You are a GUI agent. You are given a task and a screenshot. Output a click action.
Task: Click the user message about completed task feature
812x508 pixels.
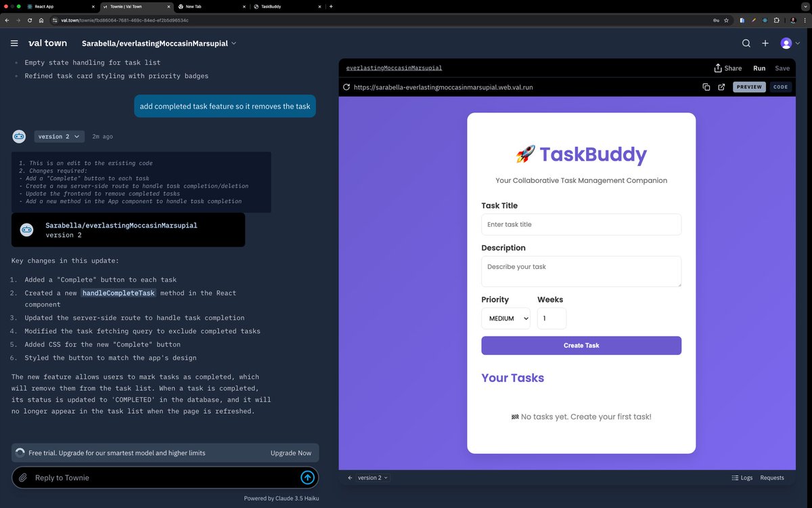[x=225, y=106]
